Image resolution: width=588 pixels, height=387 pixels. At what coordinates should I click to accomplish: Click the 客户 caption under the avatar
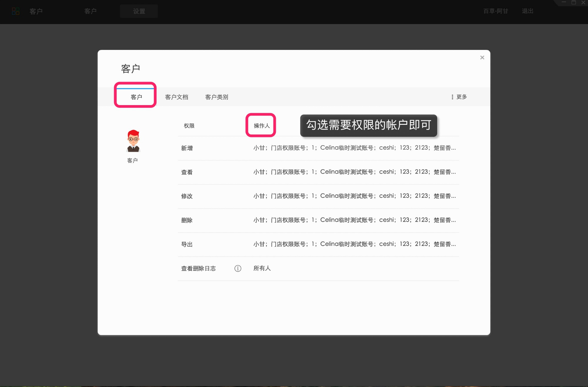tap(132, 161)
